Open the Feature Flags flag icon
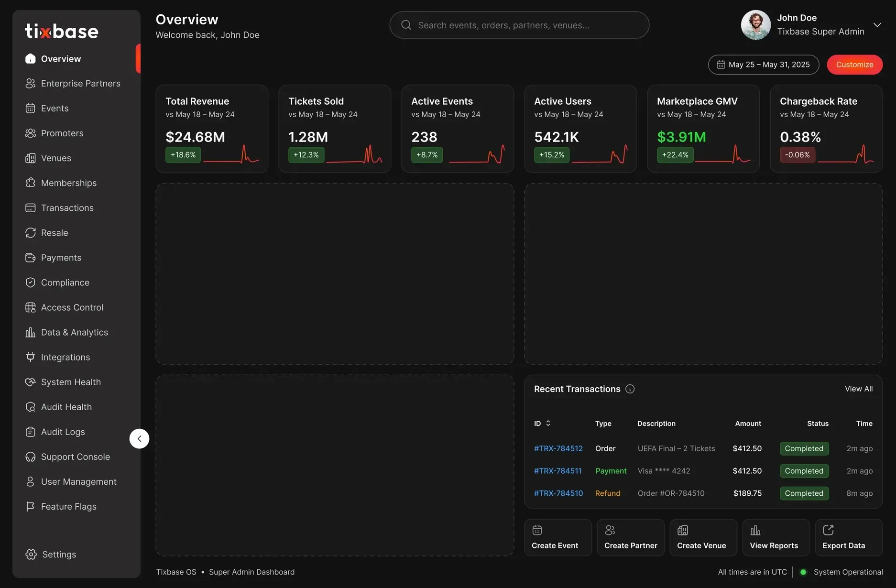This screenshot has width=896, height=588. click(x=30, y=506)
